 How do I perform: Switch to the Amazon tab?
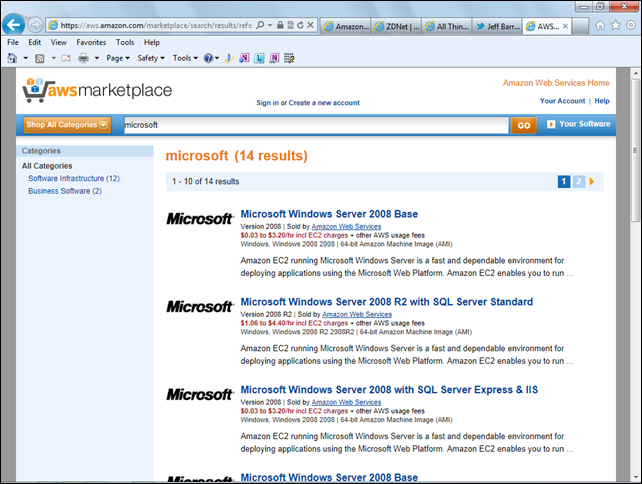[x=346, y=26]
